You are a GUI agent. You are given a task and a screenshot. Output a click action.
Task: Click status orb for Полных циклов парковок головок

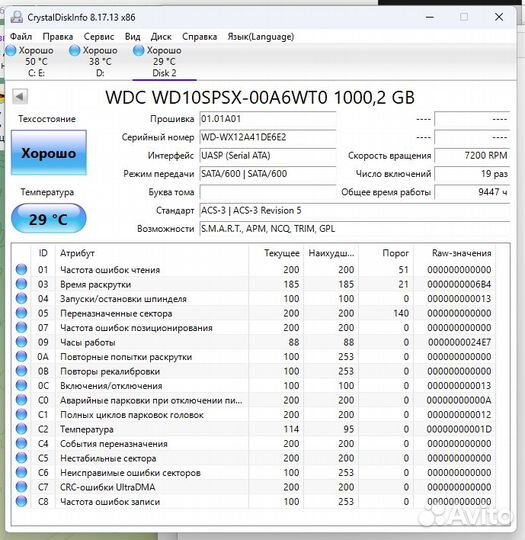21,414
